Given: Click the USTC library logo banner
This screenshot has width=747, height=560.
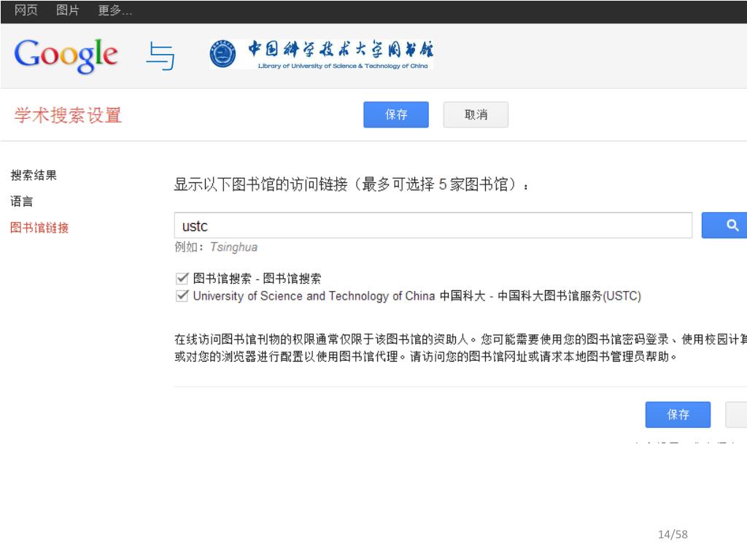Looking at the screenshot, I should point(321,54).
